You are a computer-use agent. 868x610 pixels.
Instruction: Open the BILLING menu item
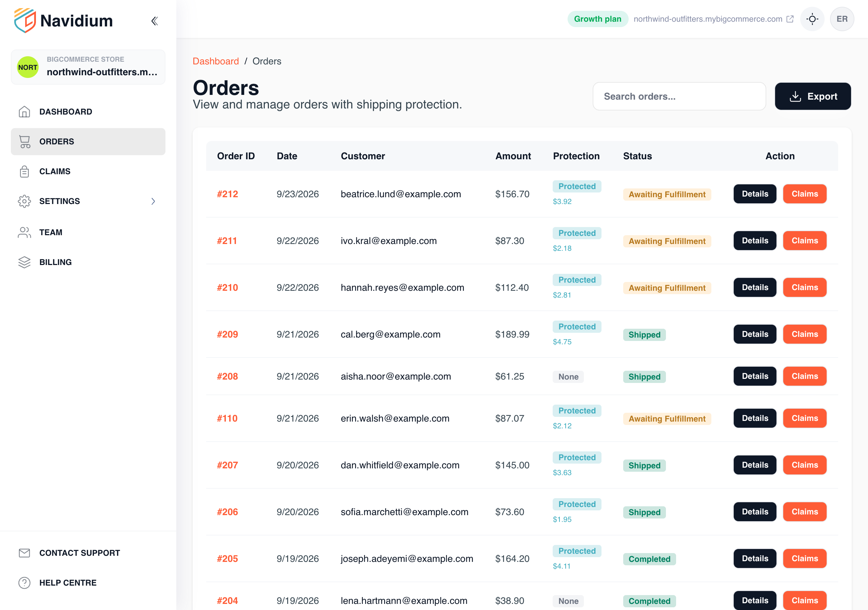(88, 262)
